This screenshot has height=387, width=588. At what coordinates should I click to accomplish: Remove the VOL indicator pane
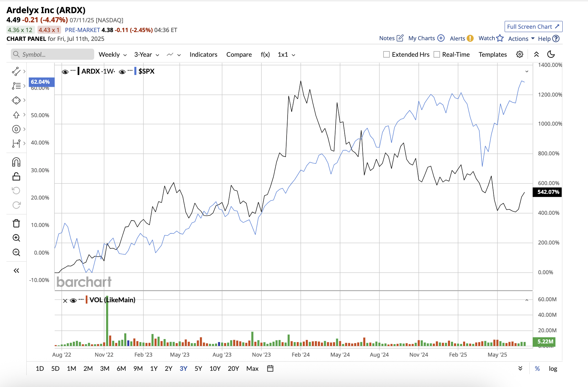tap(65, 301)
